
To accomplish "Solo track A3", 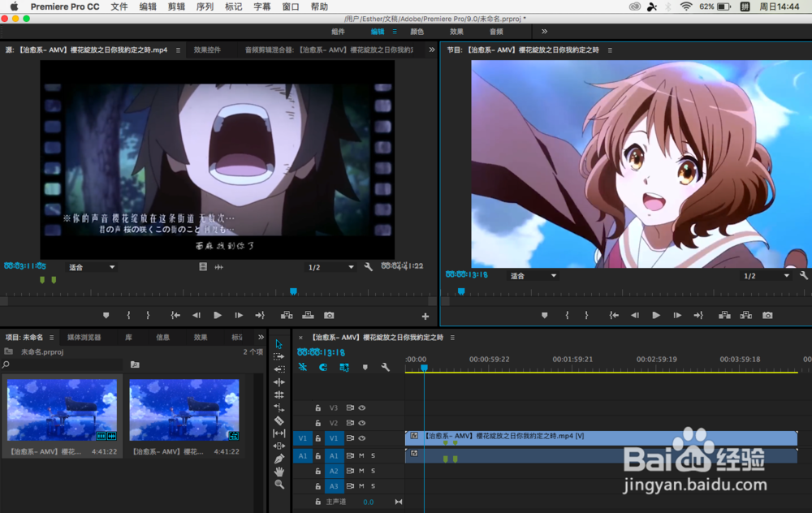I will [x=373, y=486].
